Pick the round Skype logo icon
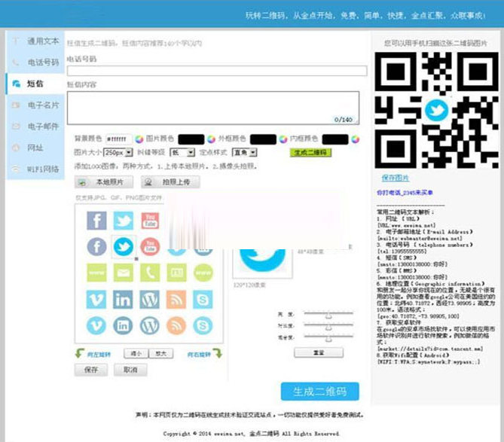 203,325
